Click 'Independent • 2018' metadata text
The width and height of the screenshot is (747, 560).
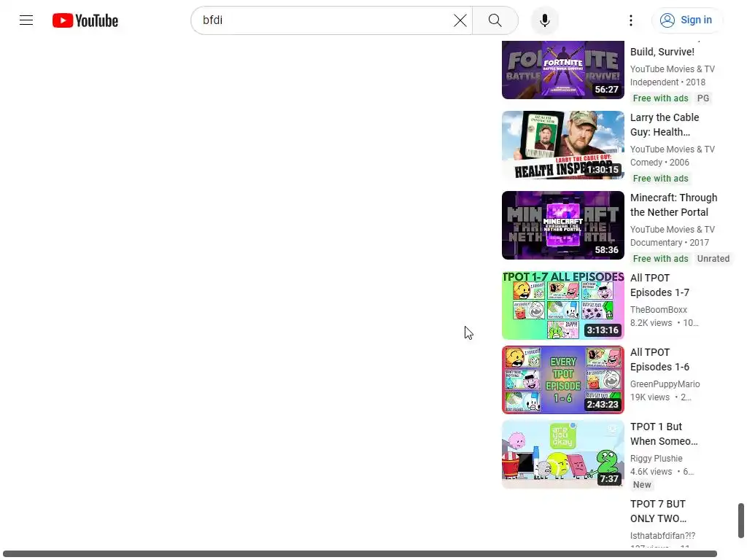point(667,82)
